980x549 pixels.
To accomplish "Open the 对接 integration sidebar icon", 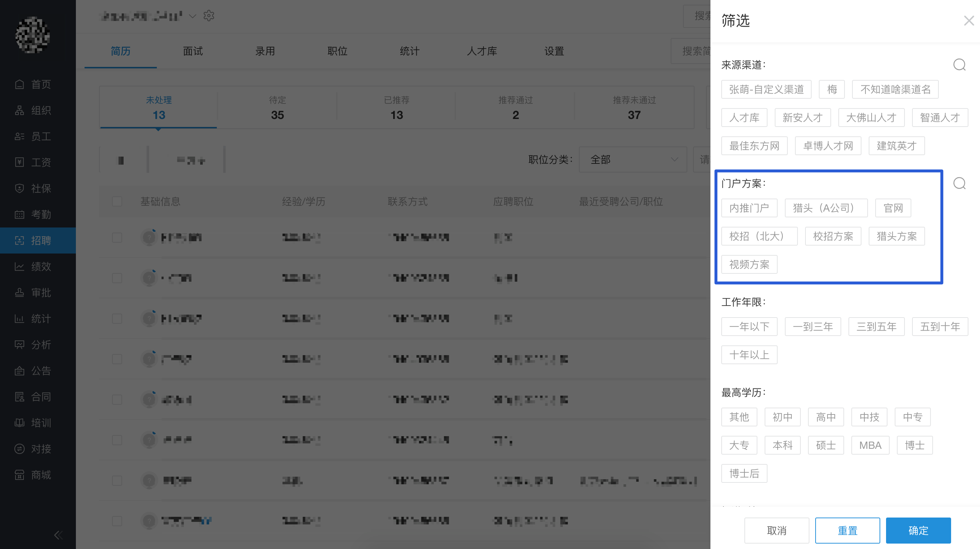I will tap(20, 449).
